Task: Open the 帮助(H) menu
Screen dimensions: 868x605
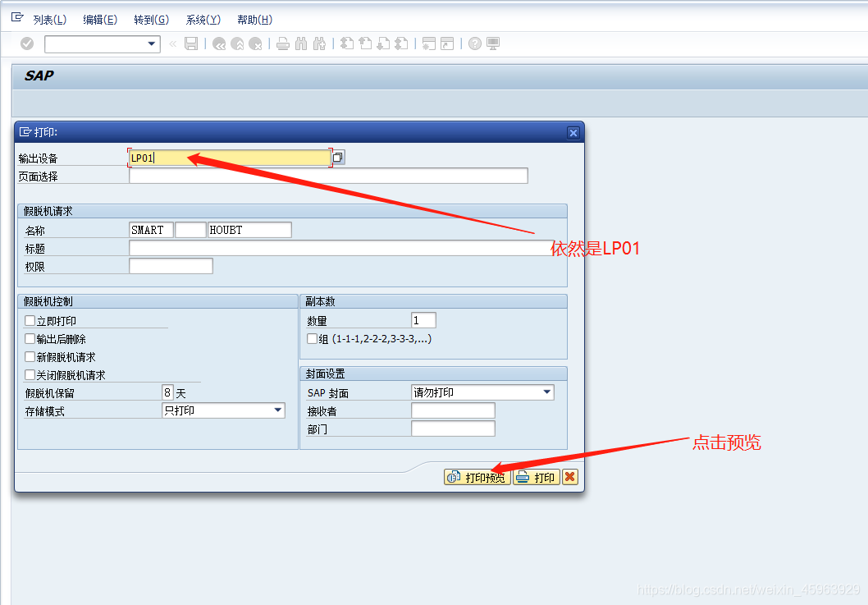Action: pyautogui.click(x=254, y=20)
